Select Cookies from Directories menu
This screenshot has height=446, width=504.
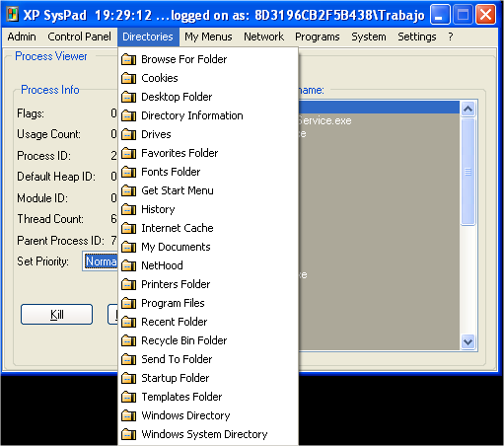208,78
